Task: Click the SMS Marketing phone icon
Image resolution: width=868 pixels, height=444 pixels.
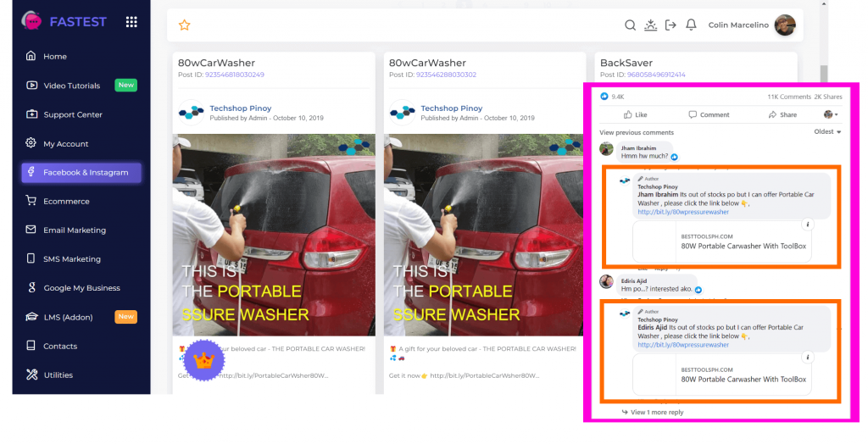Action: pos(31,258)
